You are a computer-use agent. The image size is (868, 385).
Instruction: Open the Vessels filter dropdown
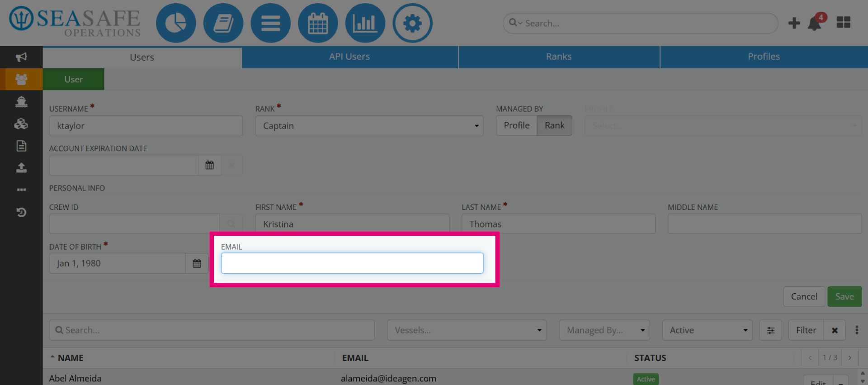[x=467, y=330]
